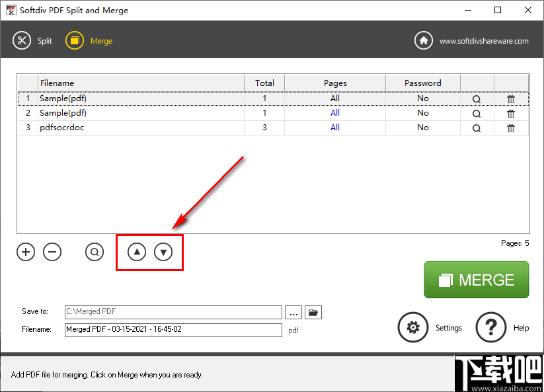Image resolution: width=544 pixels, height=392 pixels.
Task: Select the pdfsocrdoc filename row
Action: click(x=61, y=128)
